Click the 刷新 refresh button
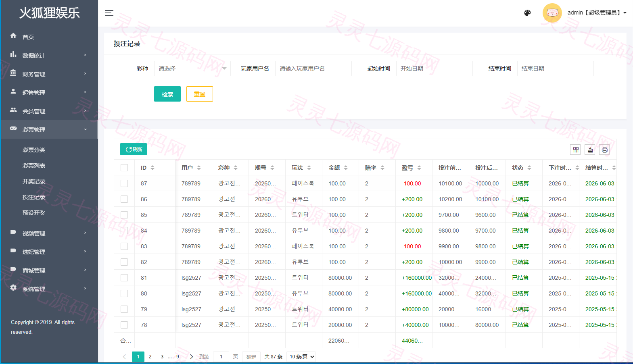633x364 pixels. click(x=134, y=149)
